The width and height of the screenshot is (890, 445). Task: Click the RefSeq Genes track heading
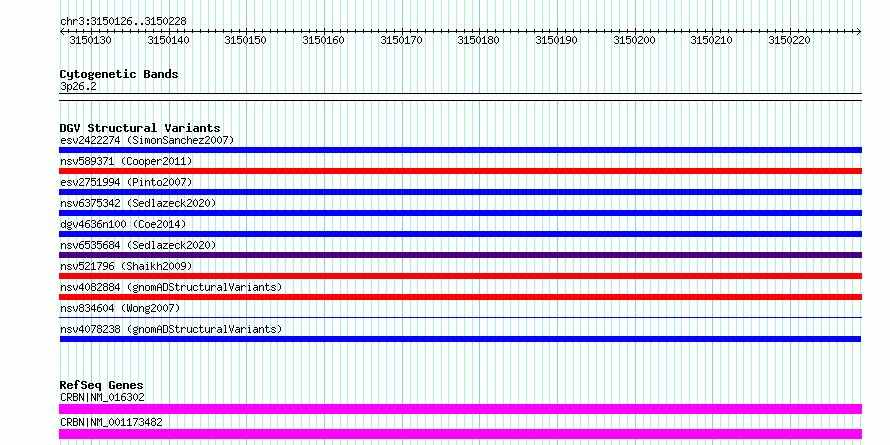point(102,386)
